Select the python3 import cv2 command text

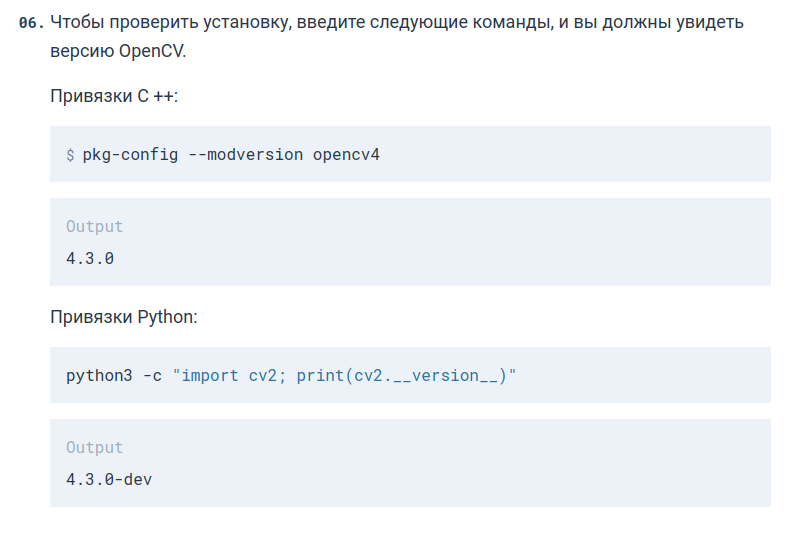tap(291, 376)
